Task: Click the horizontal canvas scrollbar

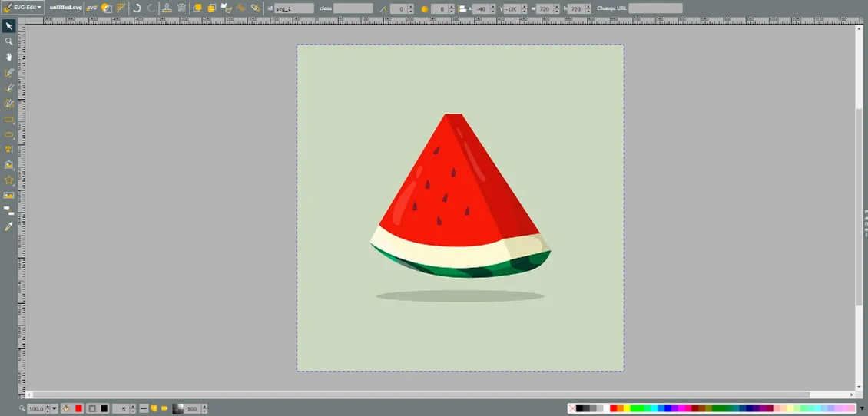Action: [421, 395]
